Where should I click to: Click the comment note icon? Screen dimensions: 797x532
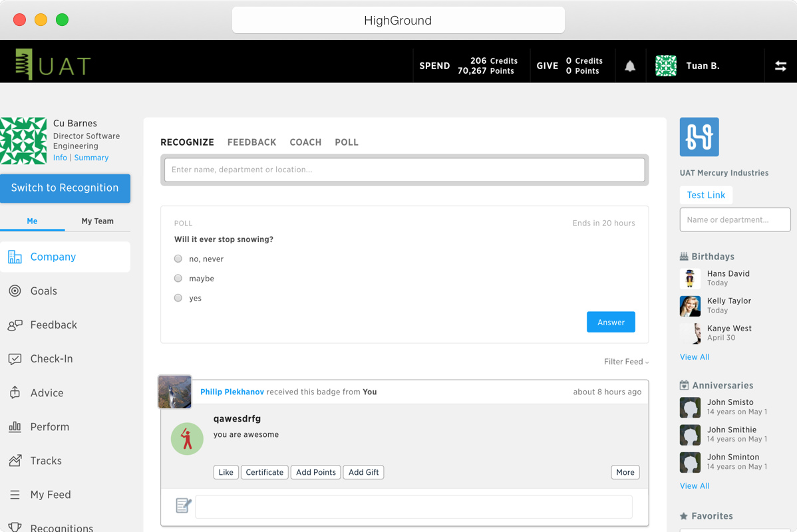pos(184,505)
